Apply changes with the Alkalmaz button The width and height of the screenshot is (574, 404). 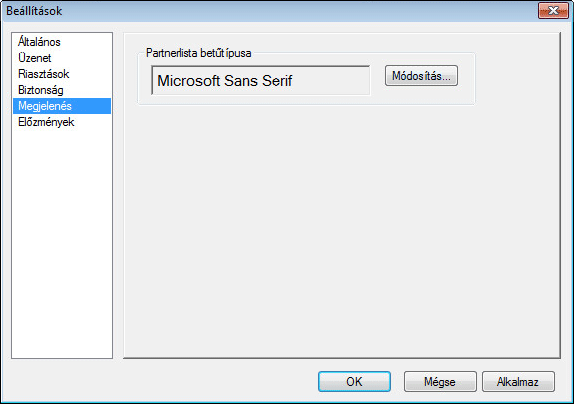[x=518, y=382]
